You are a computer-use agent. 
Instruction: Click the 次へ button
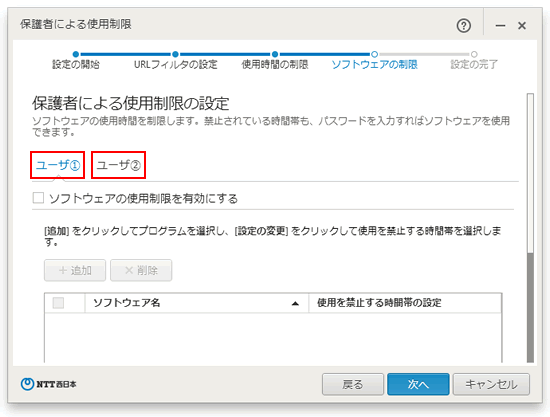pos(418,384)
